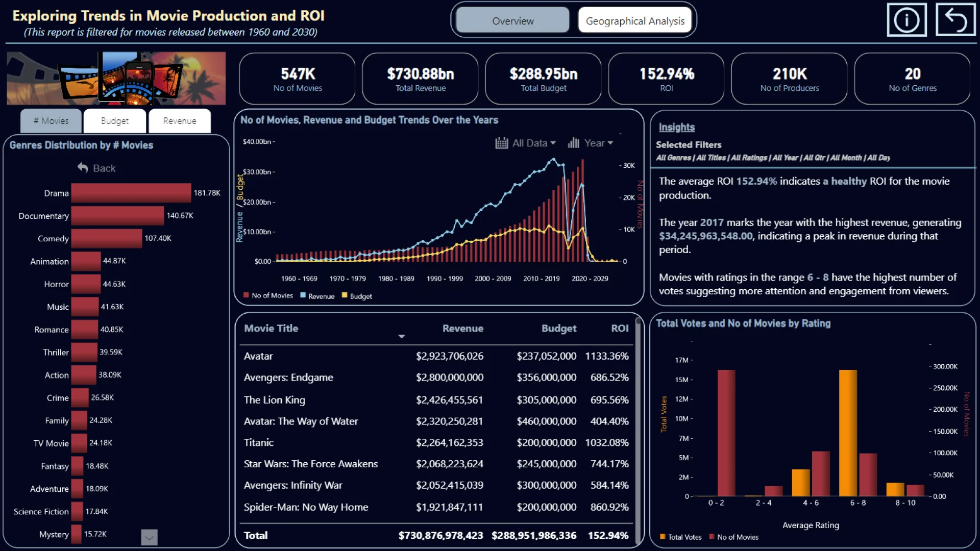Select the Music genre bar
Viewport: 980px width, 551px height.
coord(85,307)
